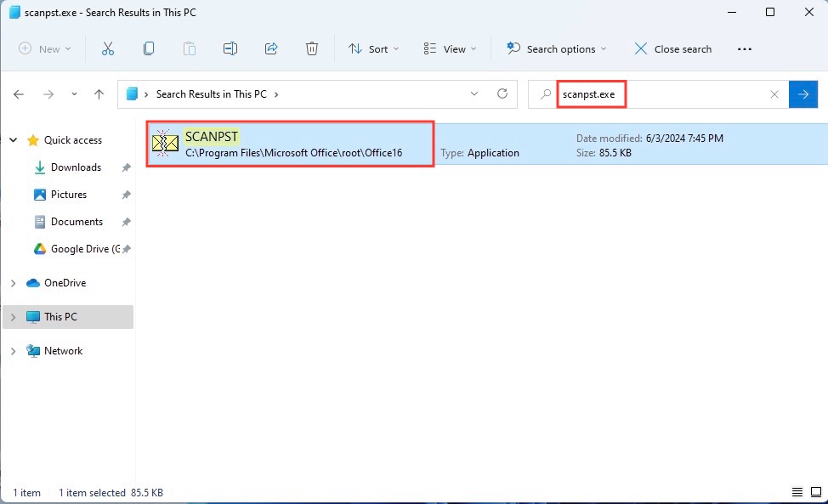This screenshot has height=504, width=828.
Task: Open the New item dropdown
Action: (45, 49)
